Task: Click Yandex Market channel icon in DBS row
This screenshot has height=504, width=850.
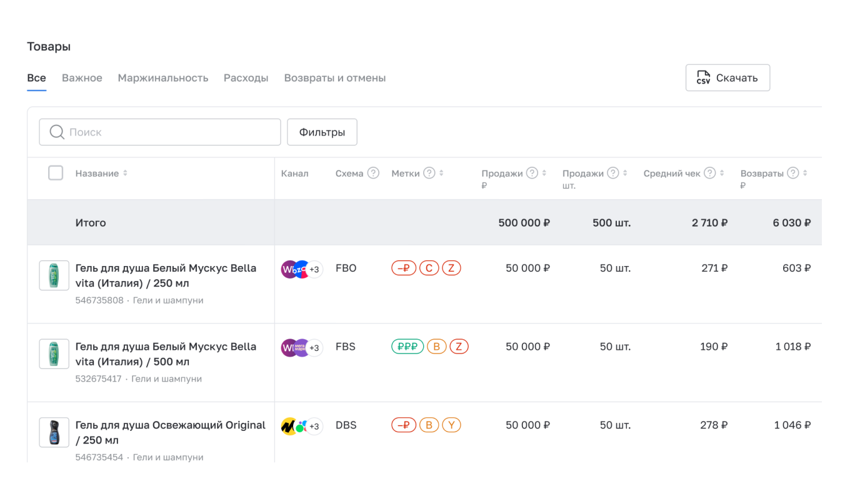Action: point(289,426)
